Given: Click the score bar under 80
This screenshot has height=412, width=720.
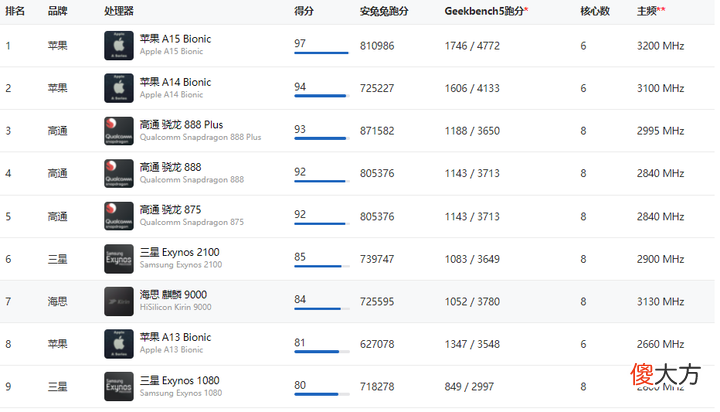Looking at the screenshot, I should [x=321, y=394].
